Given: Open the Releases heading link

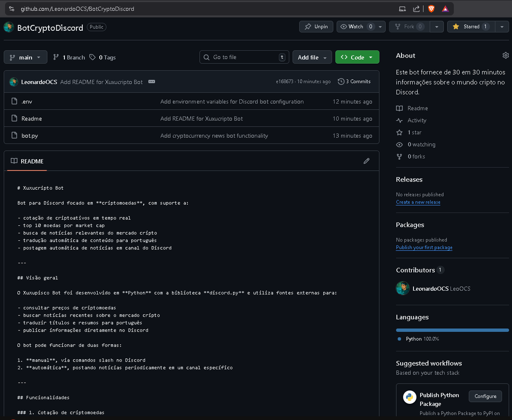Looking at the screenshot, I should 409,179.
